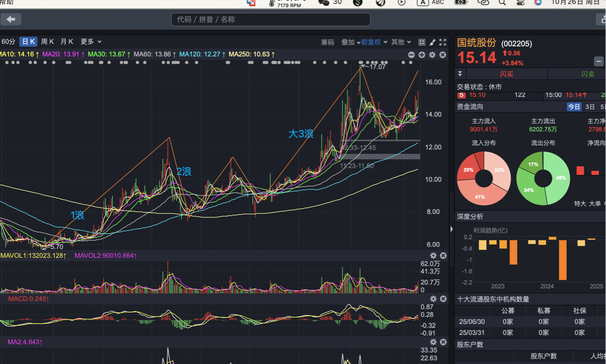Open MACD indicator settings gear

(433, 299)
